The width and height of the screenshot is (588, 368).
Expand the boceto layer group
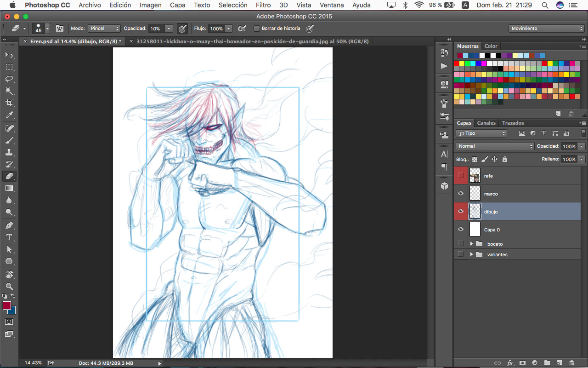point(471,244)
